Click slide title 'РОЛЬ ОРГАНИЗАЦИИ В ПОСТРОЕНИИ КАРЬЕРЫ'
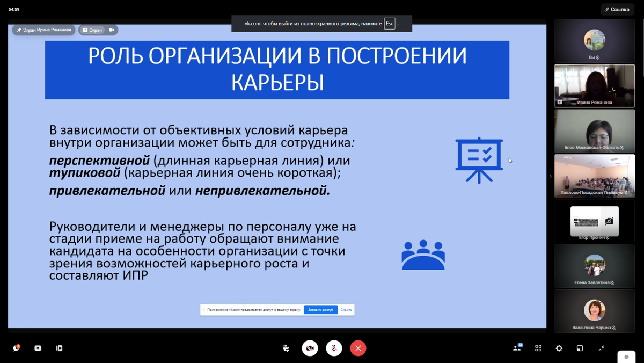The height and width of the screenshot is (363, 644). (x=277, y=69)
